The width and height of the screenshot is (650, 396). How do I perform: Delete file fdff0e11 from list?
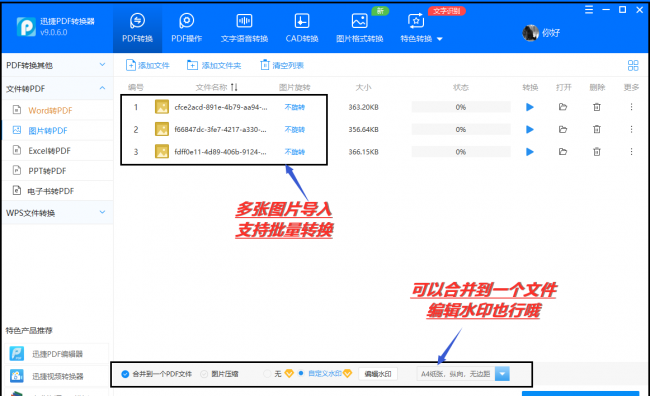(x=597, y=152)
